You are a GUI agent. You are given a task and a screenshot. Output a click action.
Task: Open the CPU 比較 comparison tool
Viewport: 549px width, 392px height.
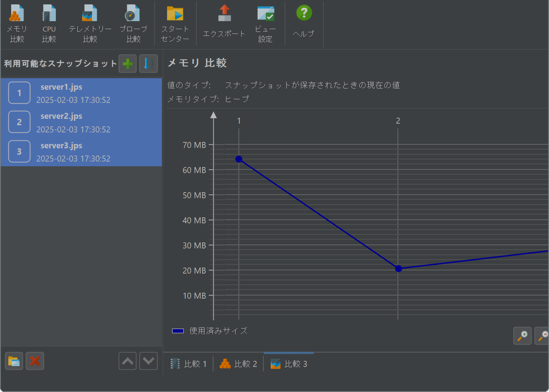(49, 24)
